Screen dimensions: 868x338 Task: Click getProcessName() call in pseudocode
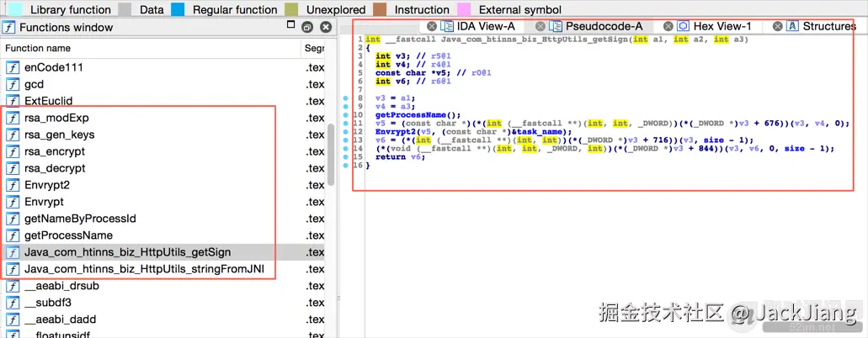point(418,114)
